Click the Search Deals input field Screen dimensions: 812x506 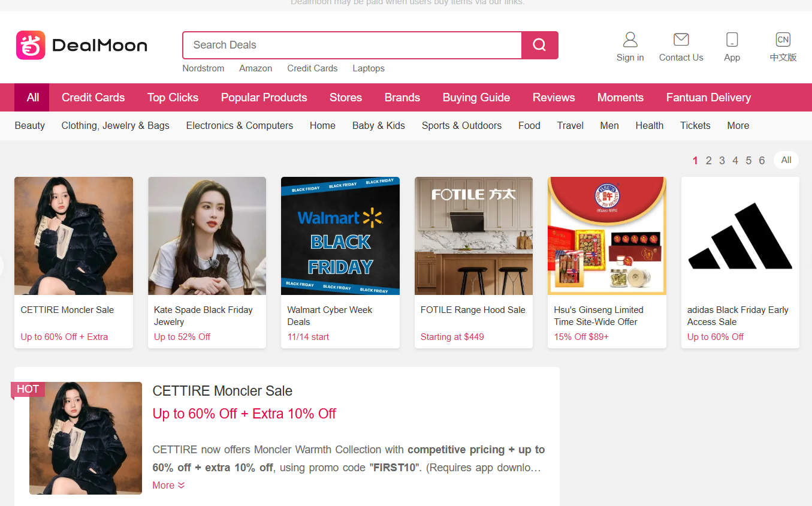click(x=352, y=45)
